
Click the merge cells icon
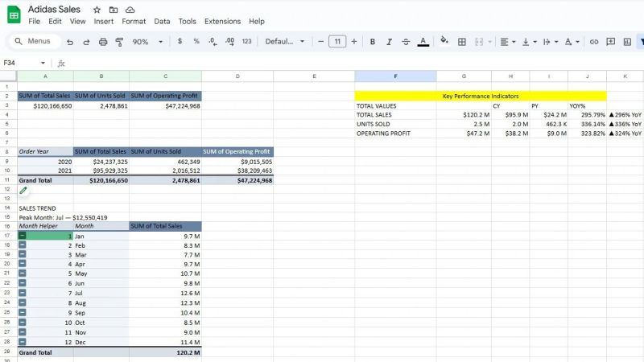click(479, 42)
